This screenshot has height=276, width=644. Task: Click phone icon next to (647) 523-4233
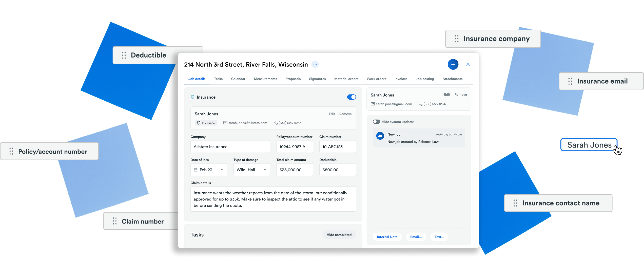tap(276, 123)
